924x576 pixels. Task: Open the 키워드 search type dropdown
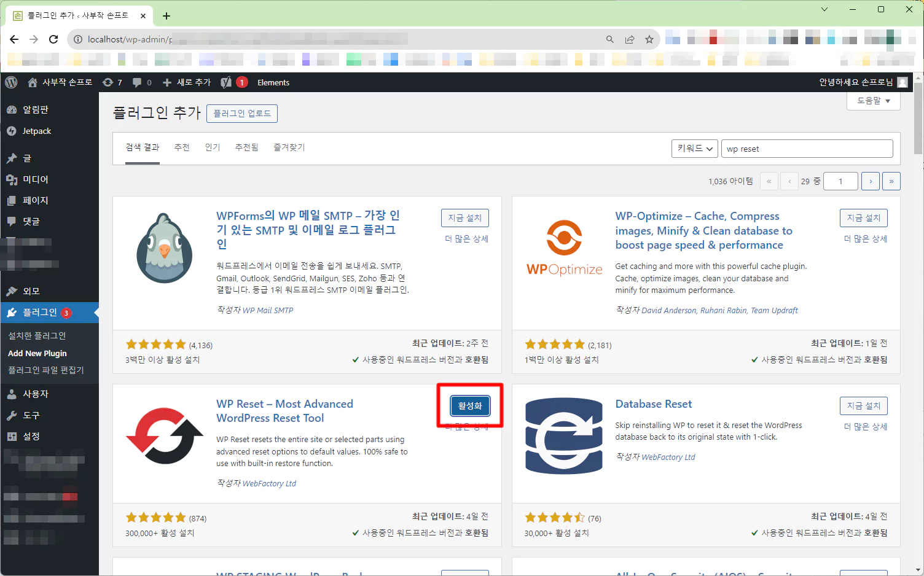click(695, 149)
